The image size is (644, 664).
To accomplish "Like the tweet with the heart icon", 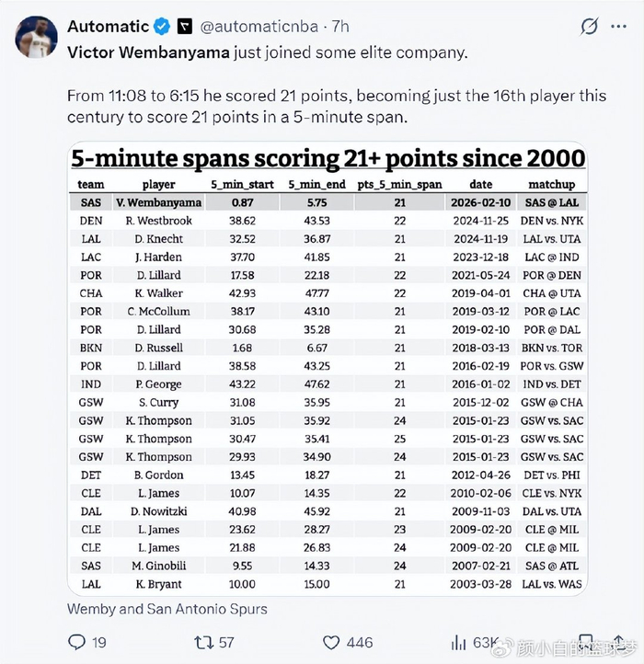I will click(x=332, y=642).
